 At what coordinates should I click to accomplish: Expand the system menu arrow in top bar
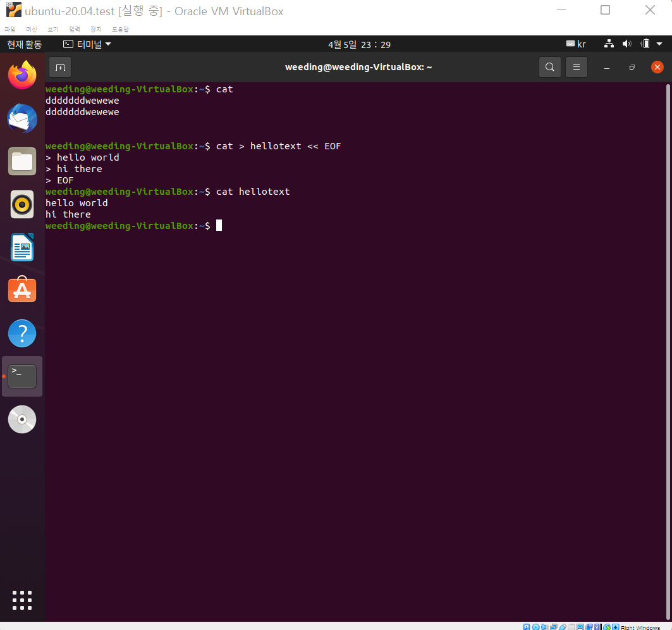pos(659,44)
